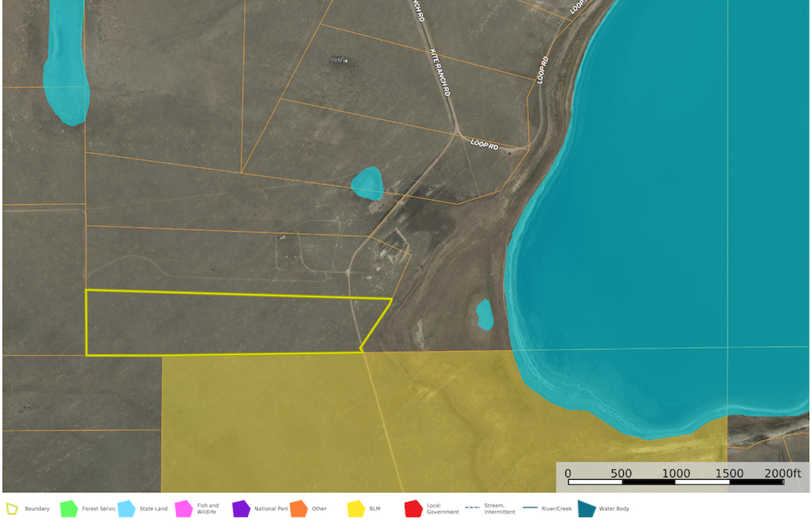
Task: Click the Loop Rd label near road junction
Action: click(484, 145)
